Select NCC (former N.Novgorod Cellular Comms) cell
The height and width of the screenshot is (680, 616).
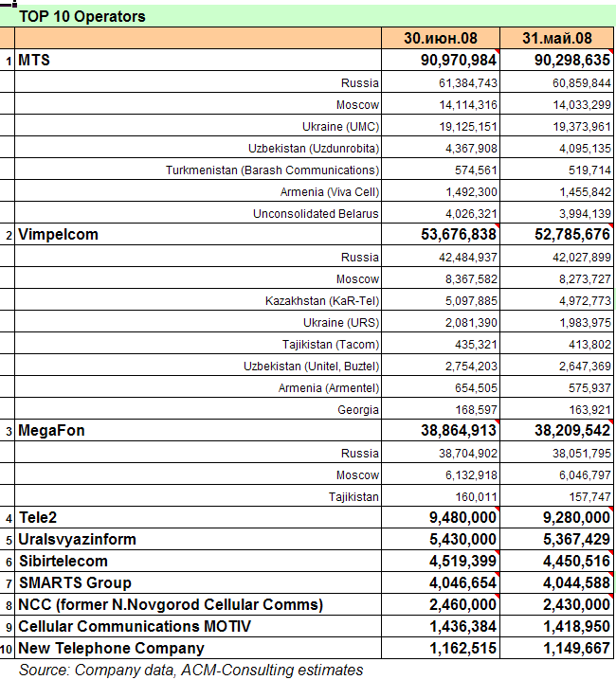198,604
